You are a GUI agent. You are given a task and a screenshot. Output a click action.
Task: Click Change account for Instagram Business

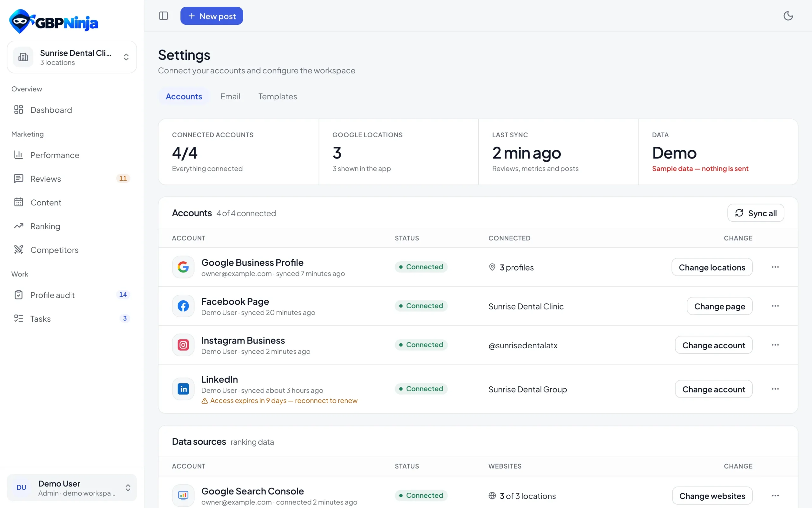tap(713, 345)
